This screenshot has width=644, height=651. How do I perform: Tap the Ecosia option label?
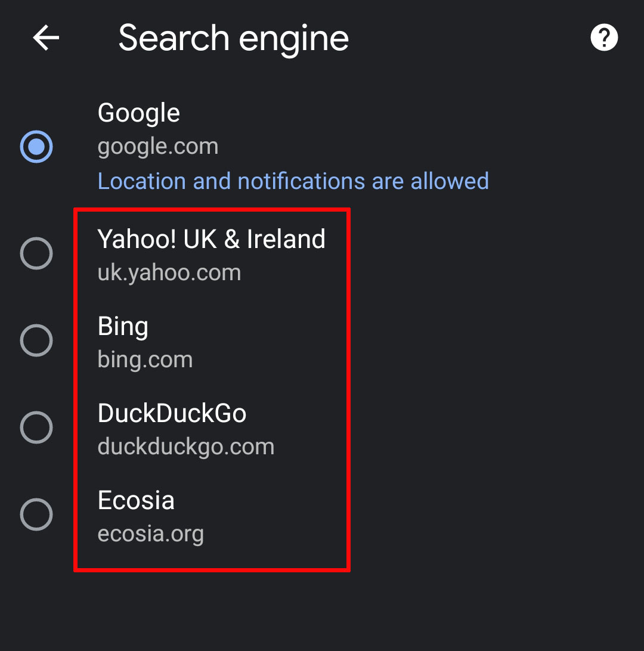[x=136, y=500]
